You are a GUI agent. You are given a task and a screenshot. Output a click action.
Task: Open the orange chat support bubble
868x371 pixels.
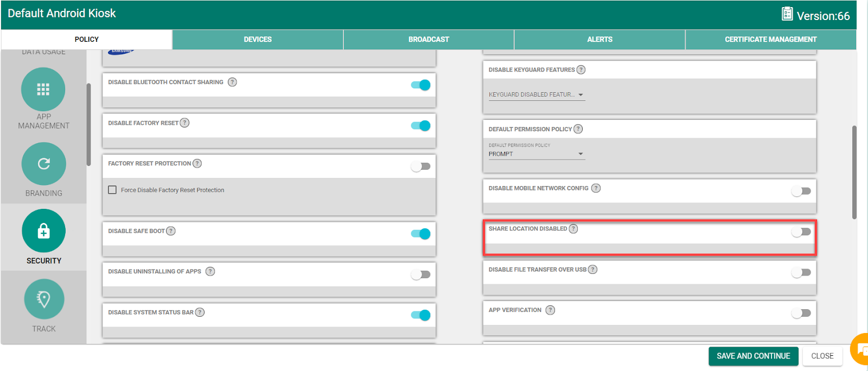(x=860, y=349)
